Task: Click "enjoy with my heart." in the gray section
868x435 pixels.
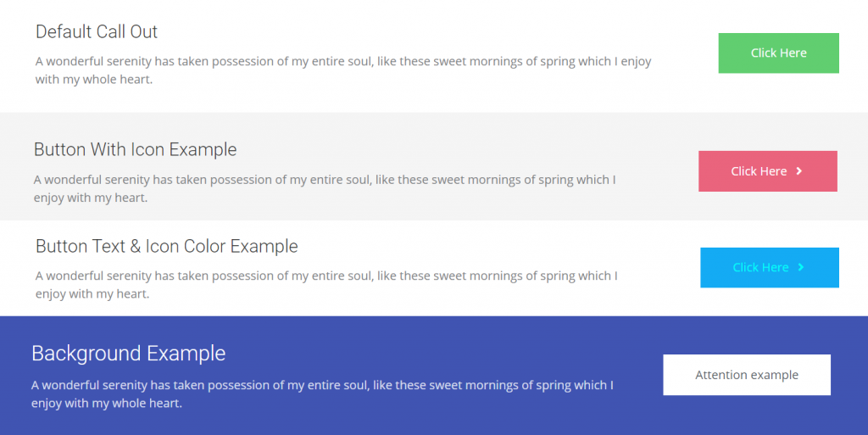Action: tap(91, 198)
